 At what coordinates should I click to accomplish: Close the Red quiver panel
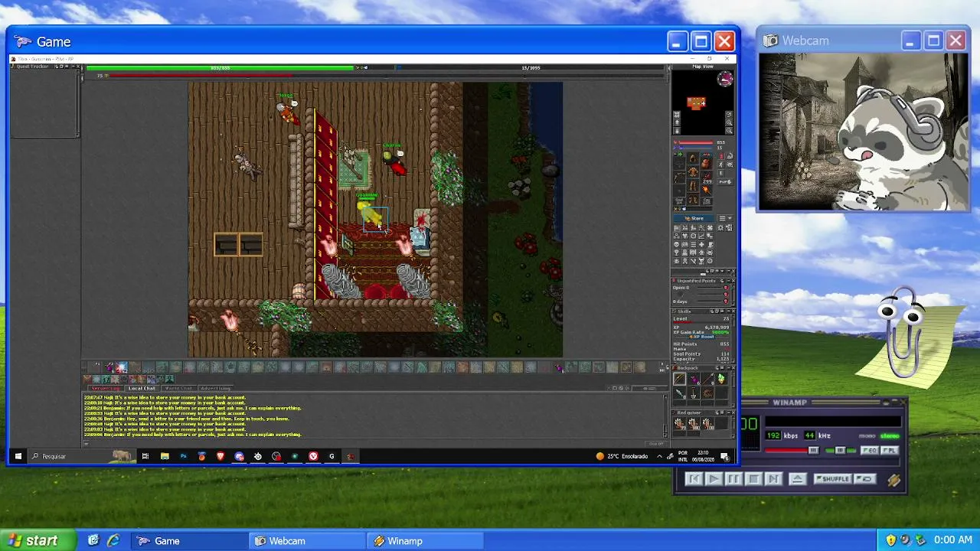[732, 412]
